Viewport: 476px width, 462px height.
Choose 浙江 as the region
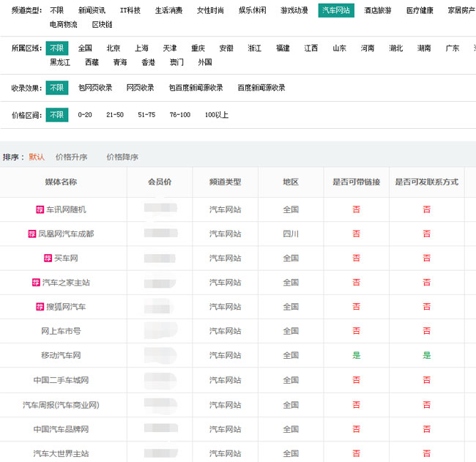click(x=254, y=48)
